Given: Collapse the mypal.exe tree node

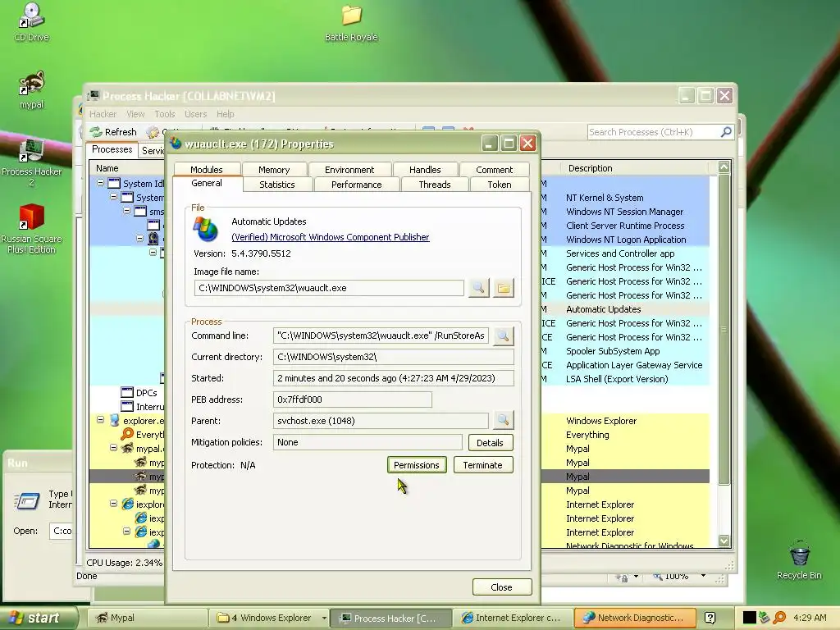Looking at the screenshot, I should (x=113, y=448).
